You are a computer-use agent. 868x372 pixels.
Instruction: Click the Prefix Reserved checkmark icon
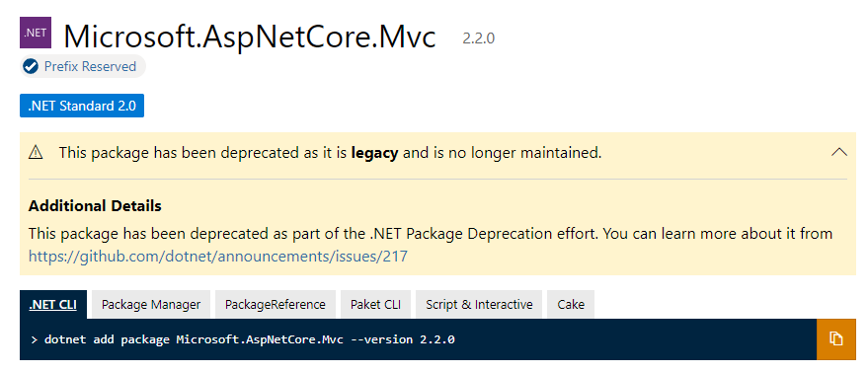point(31,67)
